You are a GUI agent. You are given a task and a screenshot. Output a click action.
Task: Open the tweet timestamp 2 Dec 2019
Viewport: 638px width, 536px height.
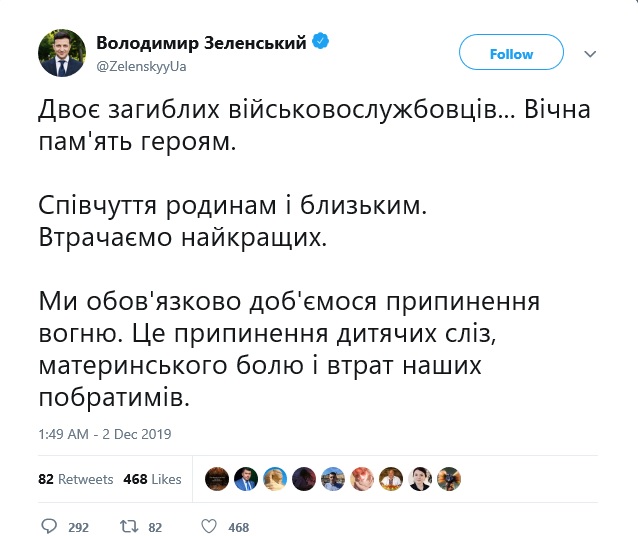(106, 434)
